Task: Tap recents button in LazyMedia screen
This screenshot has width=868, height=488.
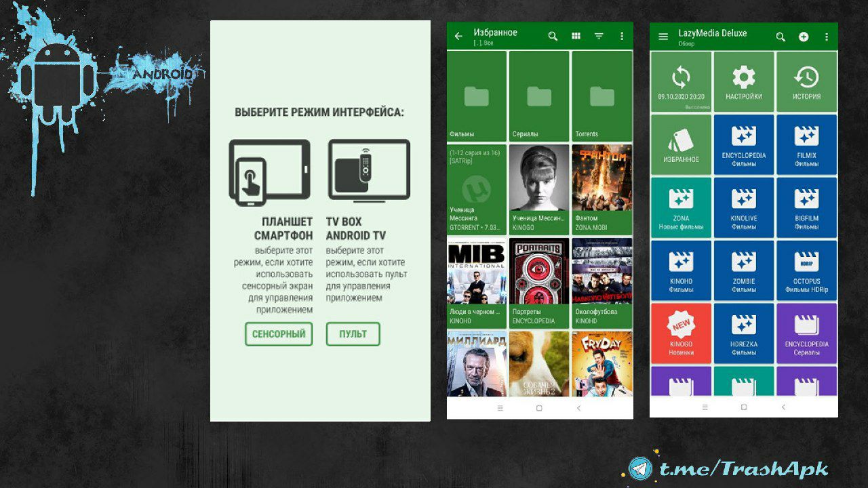Action: (705, 407)
